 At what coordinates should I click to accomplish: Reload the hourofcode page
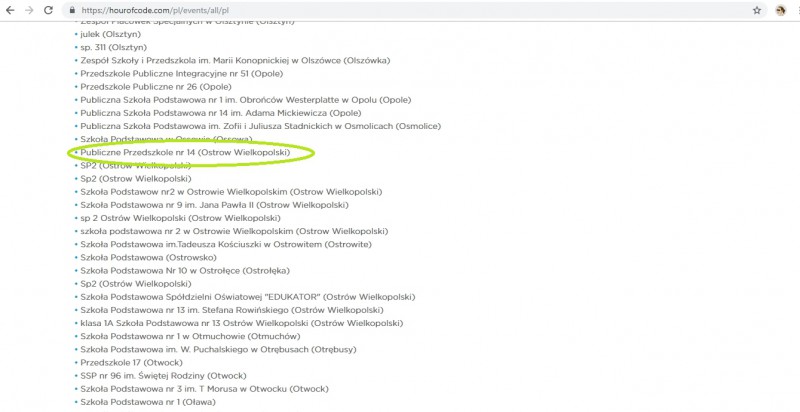click(48, 10)
